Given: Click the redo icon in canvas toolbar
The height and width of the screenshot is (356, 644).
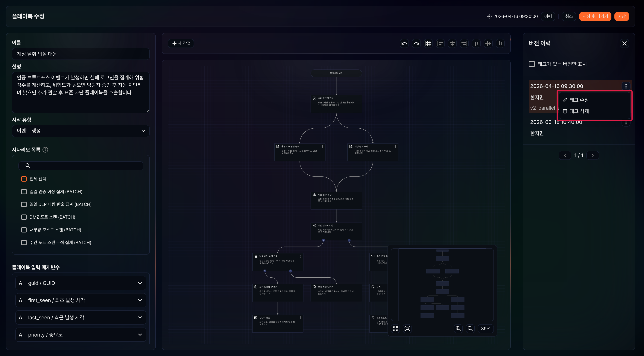Looking at the screenshot, I should [416, 43].
